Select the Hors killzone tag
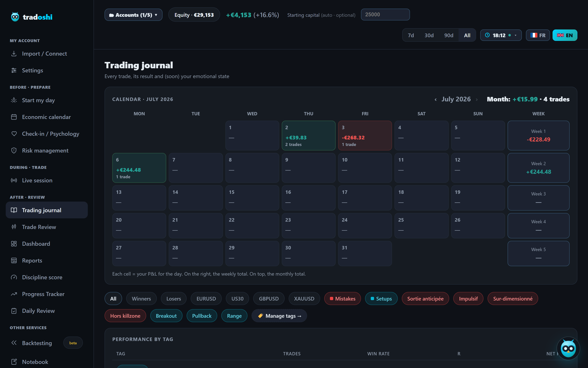The height and width of the screenshot is (368, 588). pos(125,316)
